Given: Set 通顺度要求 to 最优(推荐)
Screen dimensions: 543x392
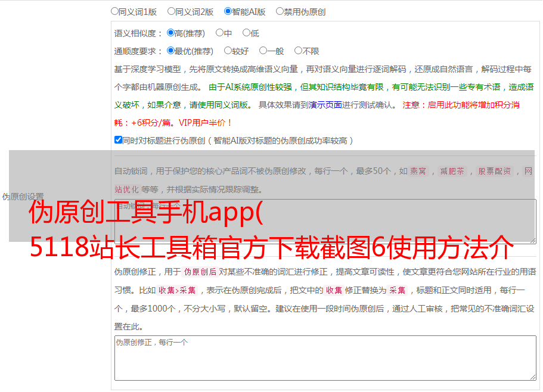Looking at the screenshot, I should point(171,51).
